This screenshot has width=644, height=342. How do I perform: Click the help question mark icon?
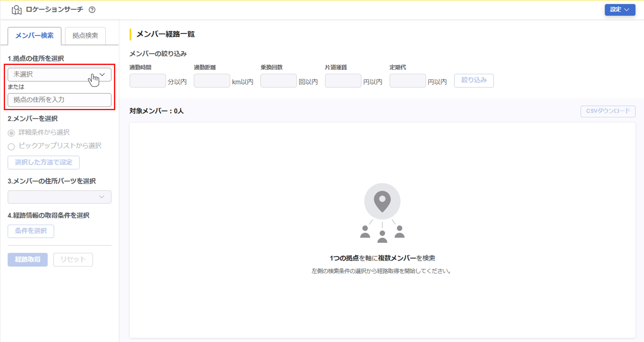click(x=92, y=10)
